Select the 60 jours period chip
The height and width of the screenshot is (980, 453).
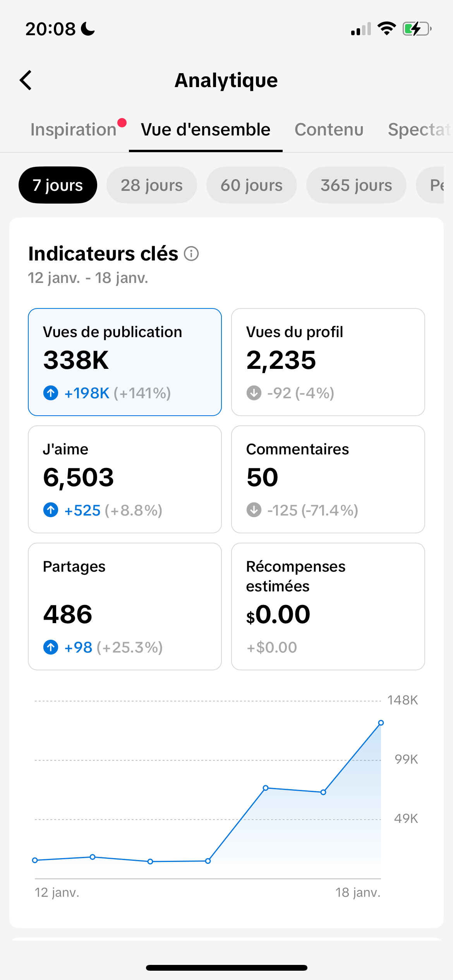(x=251, y=185)
